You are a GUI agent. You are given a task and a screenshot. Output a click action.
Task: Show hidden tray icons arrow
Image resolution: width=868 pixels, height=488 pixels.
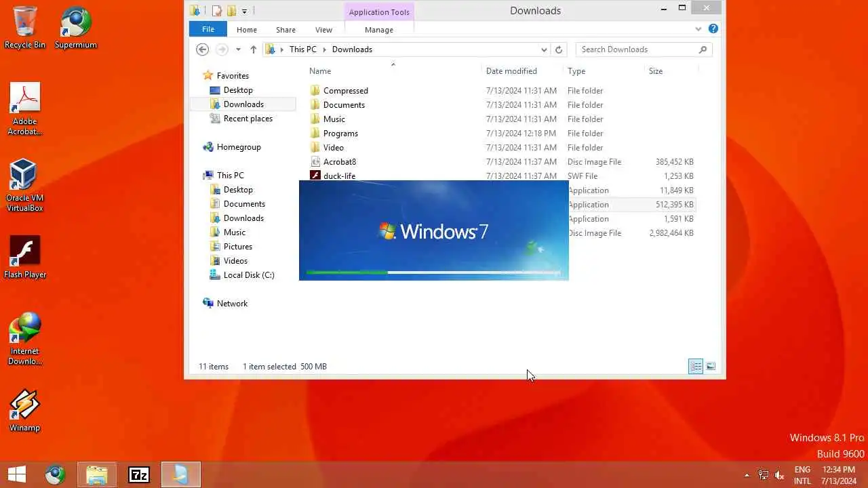[747, 475]
